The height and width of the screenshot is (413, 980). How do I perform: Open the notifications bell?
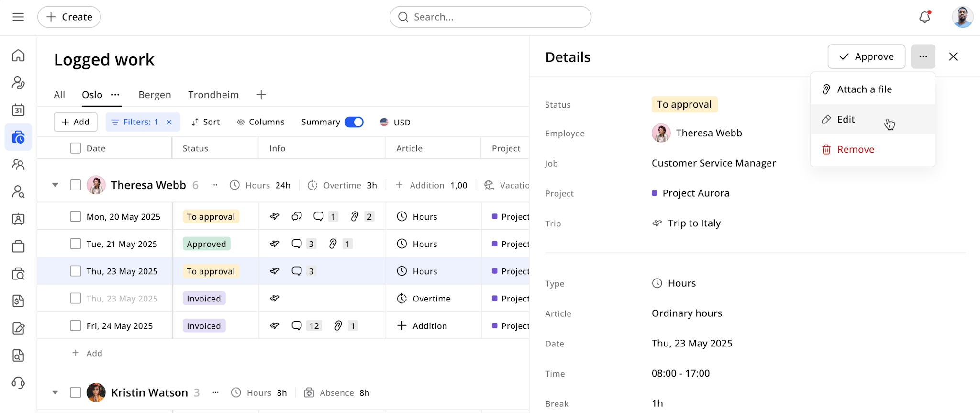tap(924, 17)
